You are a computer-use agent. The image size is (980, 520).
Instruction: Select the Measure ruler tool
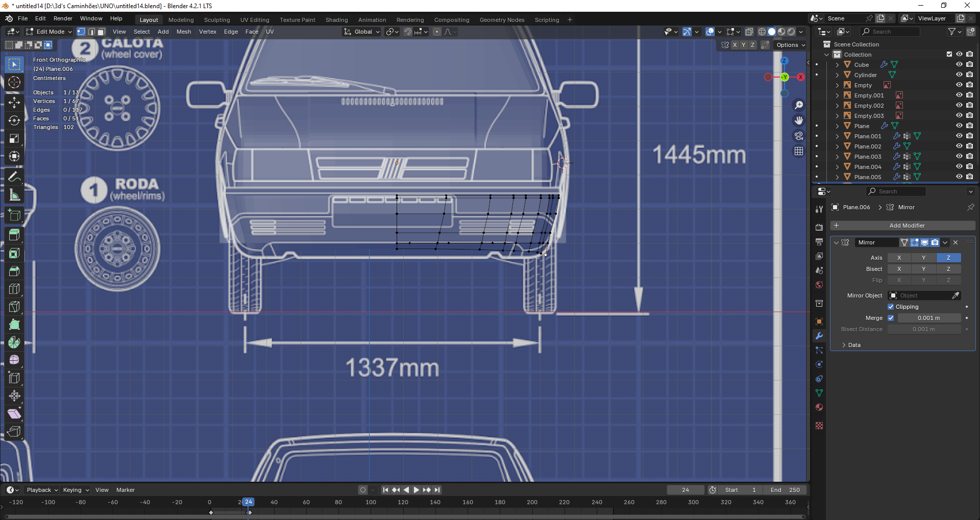tap(14, 195)
